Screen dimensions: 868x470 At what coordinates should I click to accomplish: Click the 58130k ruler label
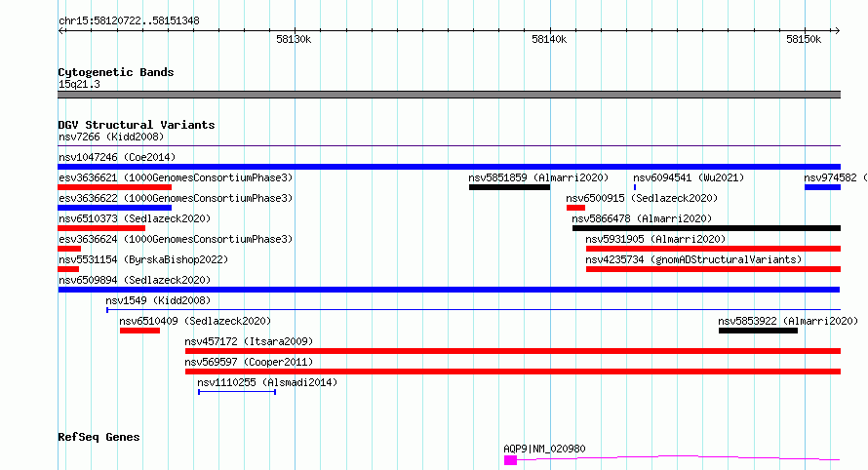tap(294, 39)
